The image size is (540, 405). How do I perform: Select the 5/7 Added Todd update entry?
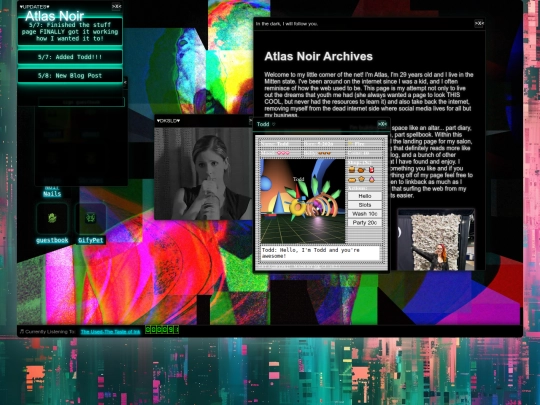tap(70, 57)
